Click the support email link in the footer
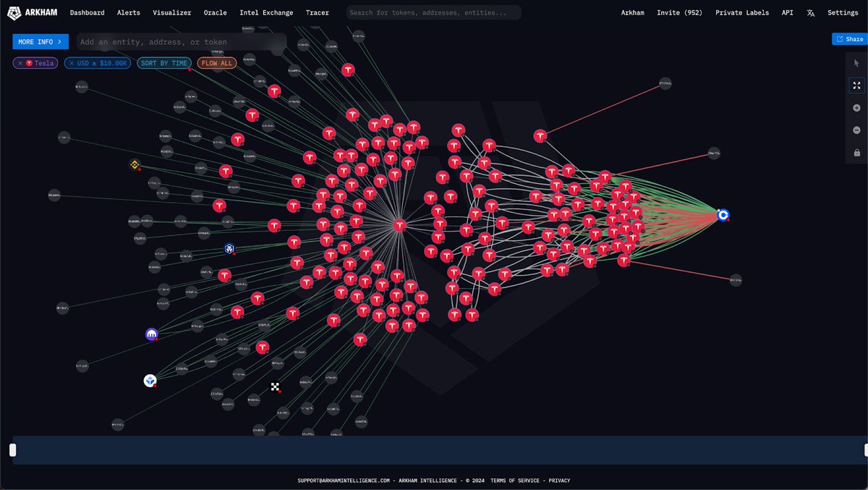 (x=344, y=481)
